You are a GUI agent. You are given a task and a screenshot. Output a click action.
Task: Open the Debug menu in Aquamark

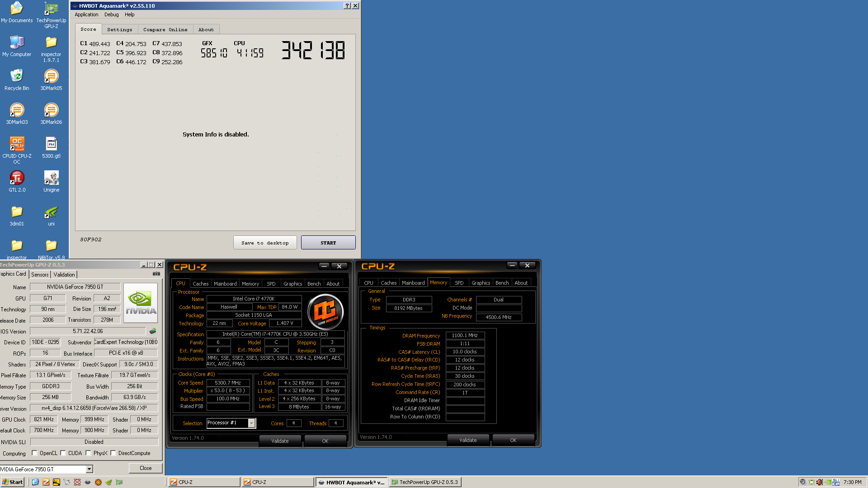pyautogui.click(x=111, y=14)
